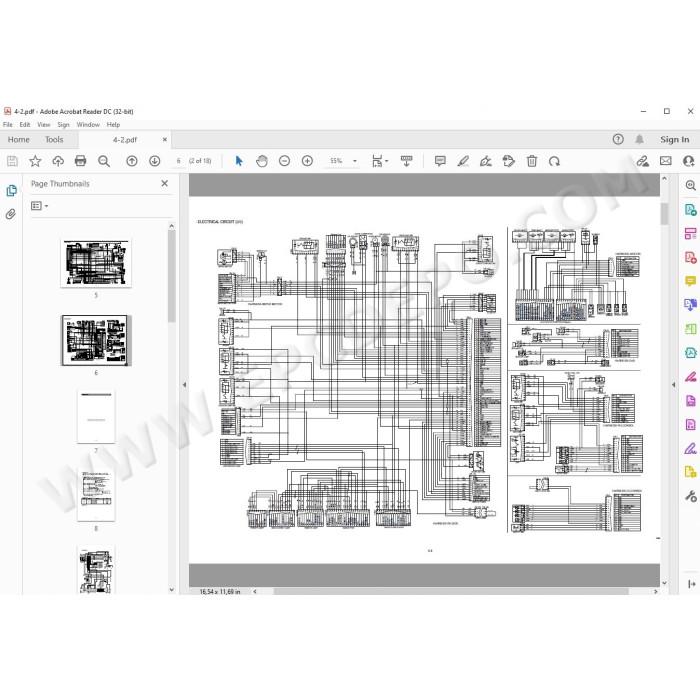
Task: Click the Save file icon
Action: pos(12,161)
